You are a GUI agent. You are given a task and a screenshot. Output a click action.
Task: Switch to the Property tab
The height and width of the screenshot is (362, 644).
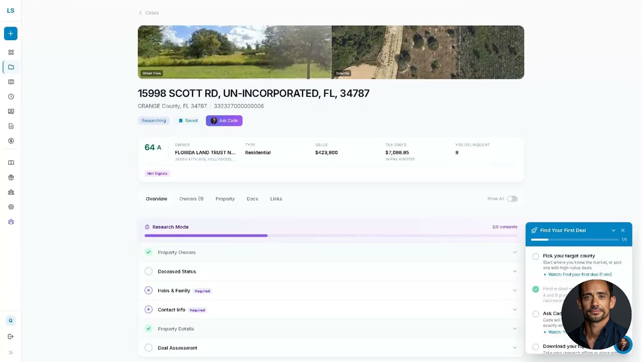(x=225, y=199)
